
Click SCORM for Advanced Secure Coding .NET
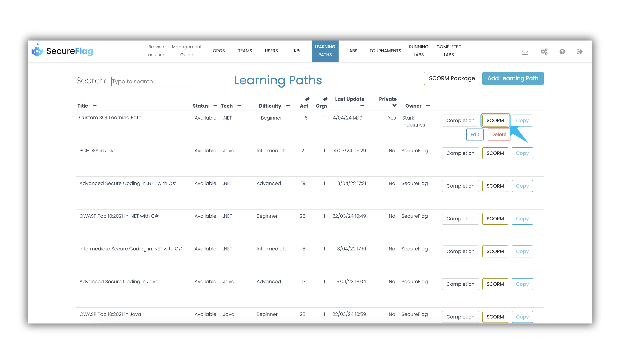point(495,186)
